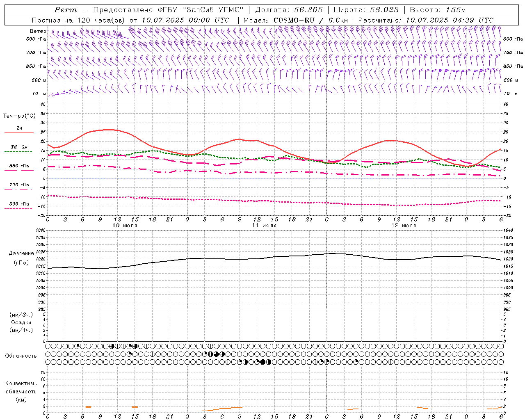Click the dotted '500 гПа' temperature legend entry
Viewport: 525px width, 420px height.
click(x=19, y=204)
